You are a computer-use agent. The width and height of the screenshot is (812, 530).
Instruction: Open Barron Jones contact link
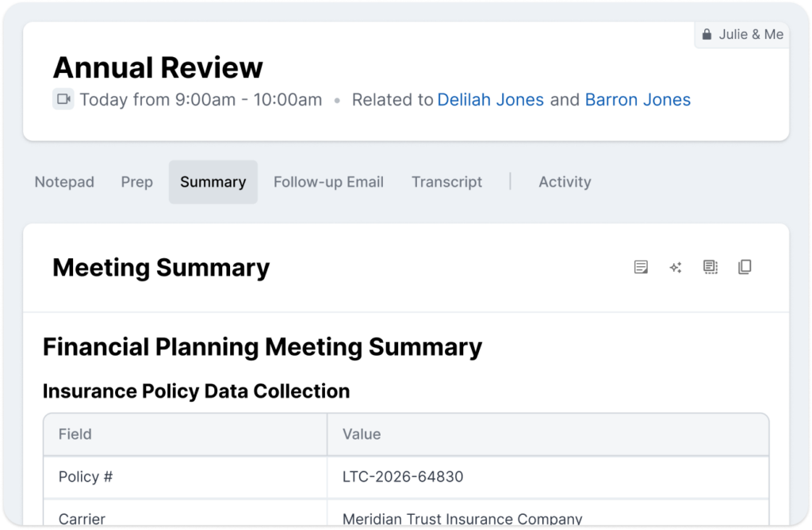[638, 99]
